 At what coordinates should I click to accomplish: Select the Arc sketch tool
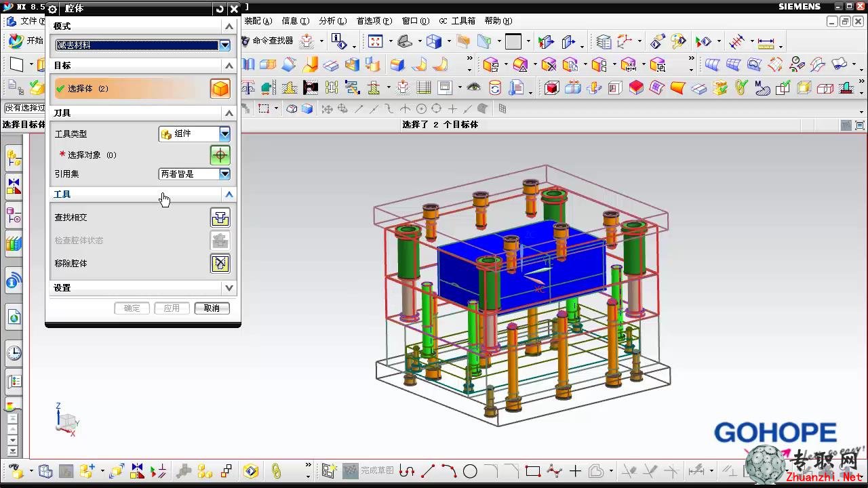coord(449,471)
